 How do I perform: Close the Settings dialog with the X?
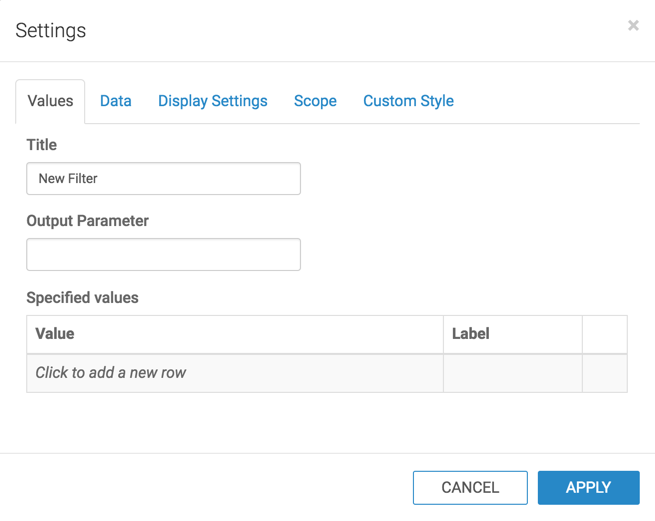click(633, 26)
